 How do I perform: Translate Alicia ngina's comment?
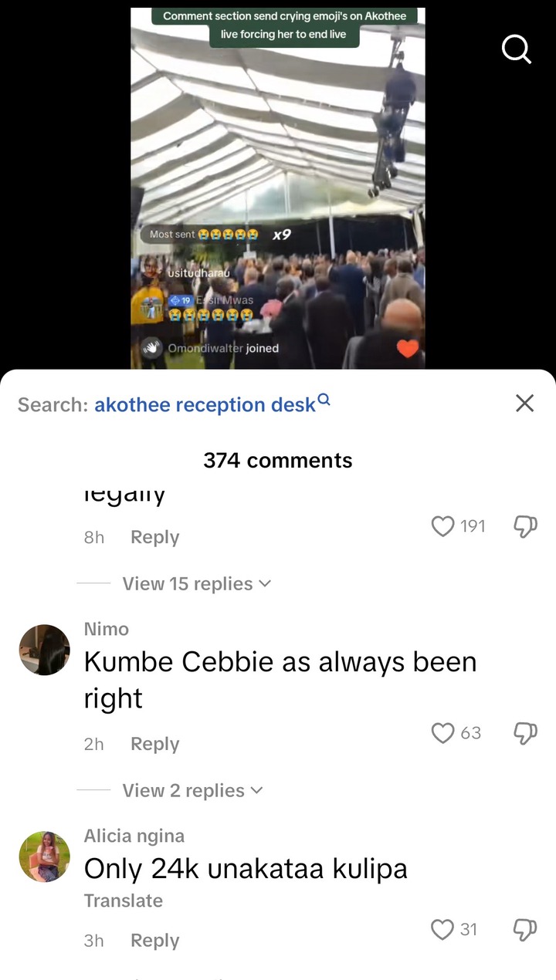[x=124, y=901]
